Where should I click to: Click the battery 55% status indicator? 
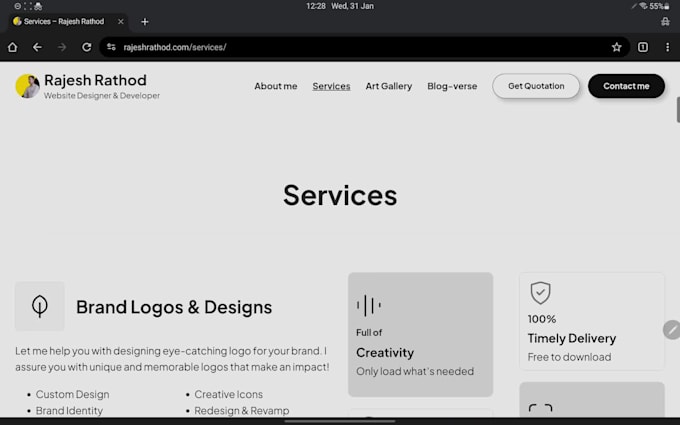pyautogui.click(x=659, y=6)
